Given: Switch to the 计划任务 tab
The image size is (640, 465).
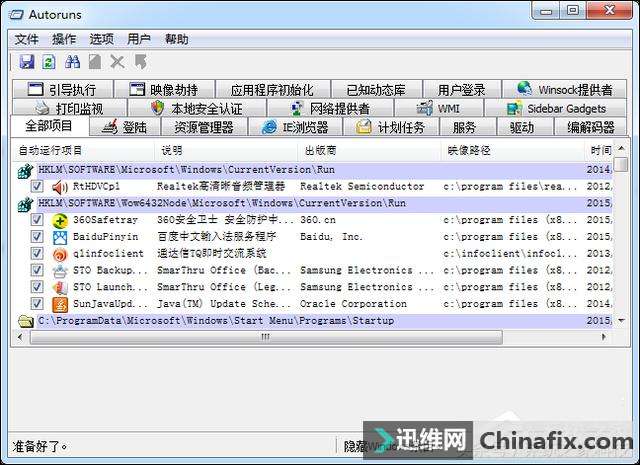Looking at the screenshot, I should [x=391, y=127].
